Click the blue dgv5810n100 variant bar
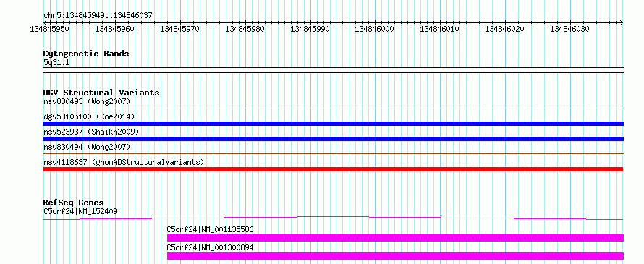Image resolution: width=644 pixels, height=264 pixels. click(x=333, y=124)
